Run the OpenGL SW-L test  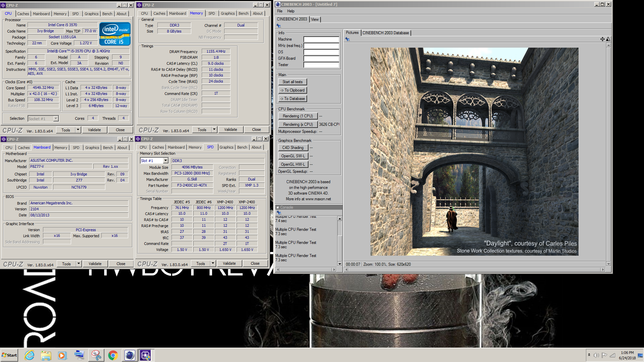coord(293,156)
